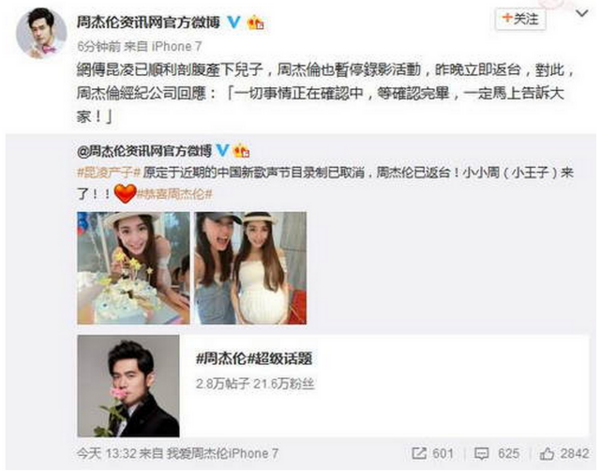Click the iPhone 7 source link
The image size is (600, 471).
177,46
